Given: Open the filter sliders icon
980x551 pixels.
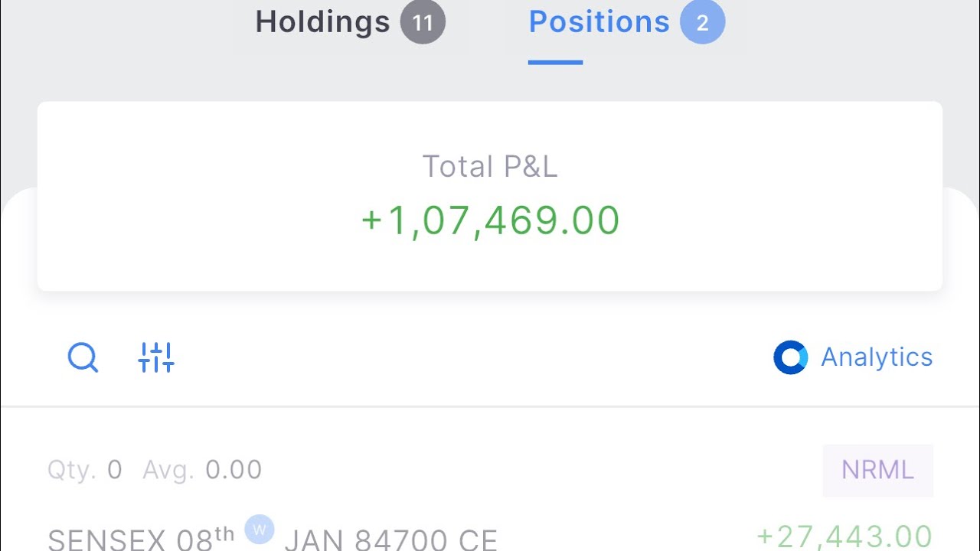Looking at the screenshot, I should tap(156, 357).
